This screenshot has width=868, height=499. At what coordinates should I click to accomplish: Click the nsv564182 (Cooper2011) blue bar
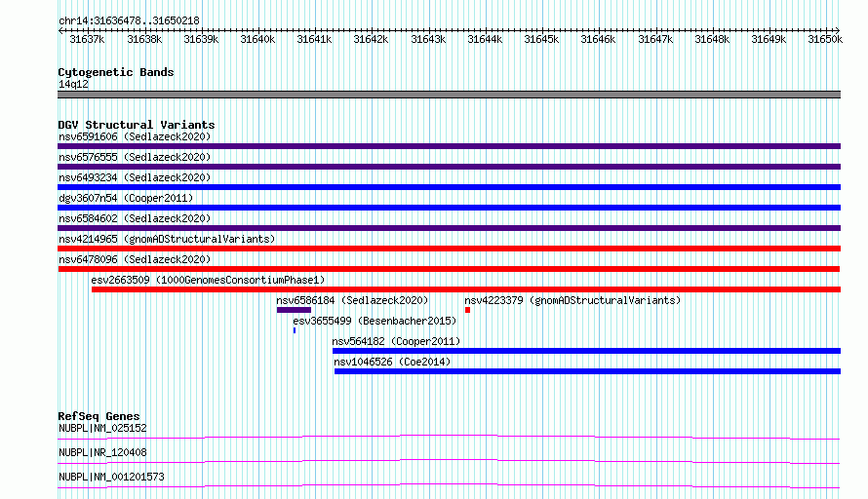point(586,351)
